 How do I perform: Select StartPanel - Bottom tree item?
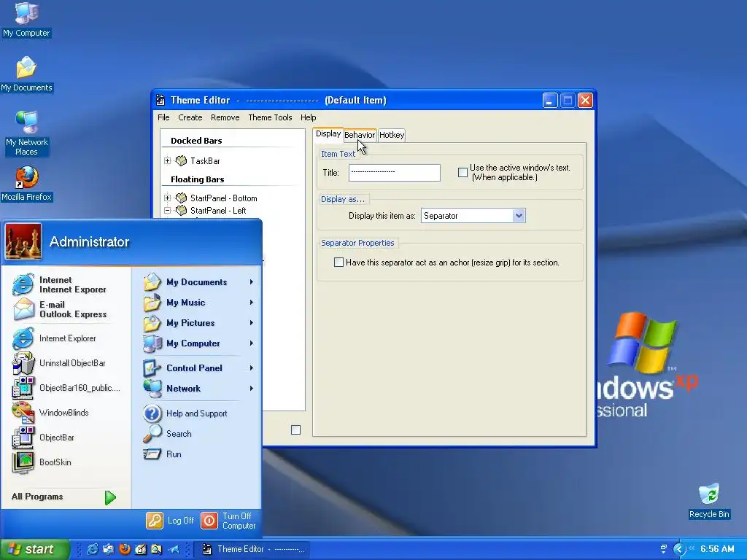pyautogui.click(x=223, y=198)
